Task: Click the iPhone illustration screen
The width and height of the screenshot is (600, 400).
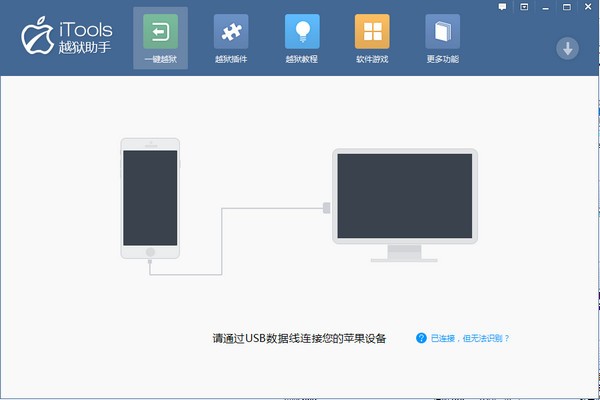Action: [150, 196]
